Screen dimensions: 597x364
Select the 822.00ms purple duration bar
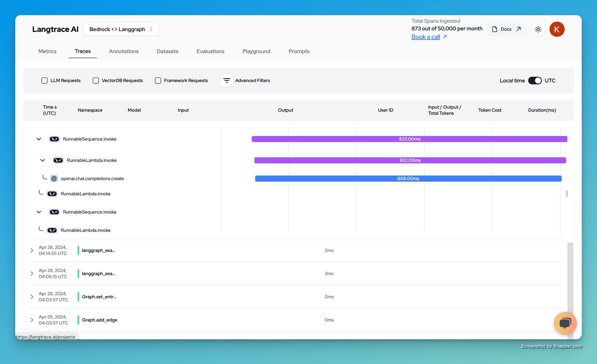click(x=410, y=160)
